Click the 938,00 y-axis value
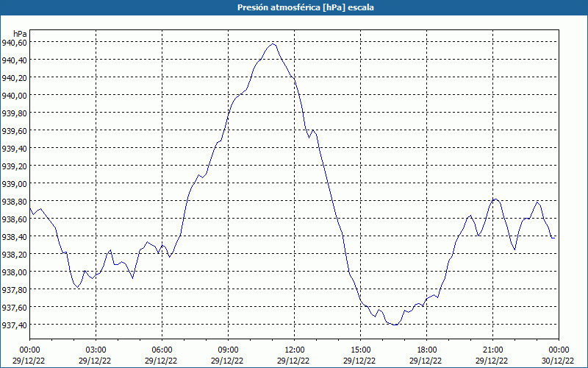 [x=14, y=272]
